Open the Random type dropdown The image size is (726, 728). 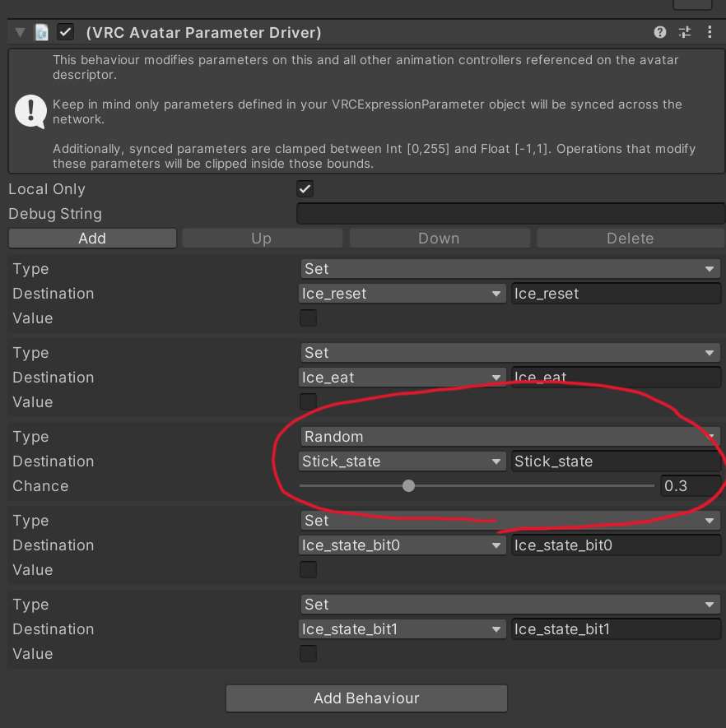pyautogui.click(x=510, y=437)
